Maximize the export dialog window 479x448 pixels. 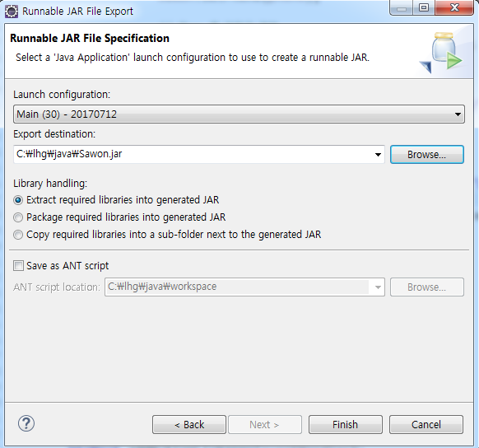tap(424, 8)
